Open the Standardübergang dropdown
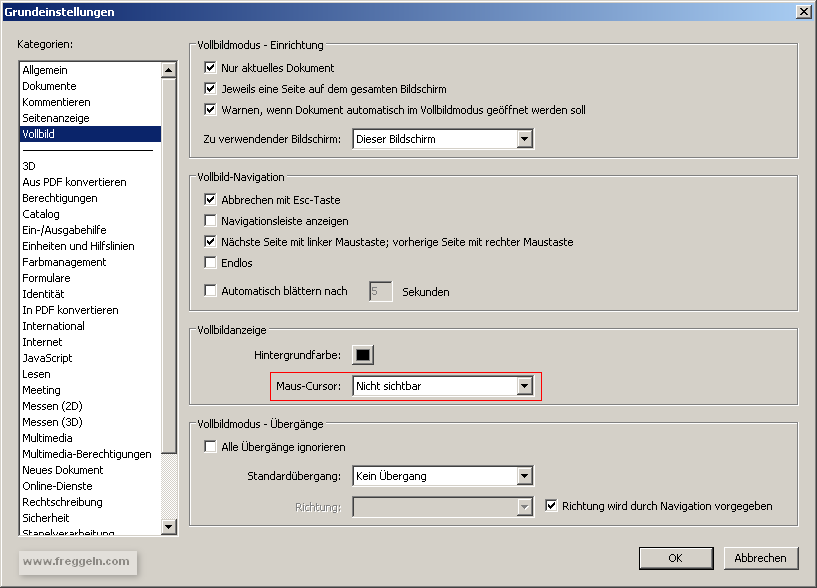This screenshot has height=588, width=817. [x=525, y=476]
